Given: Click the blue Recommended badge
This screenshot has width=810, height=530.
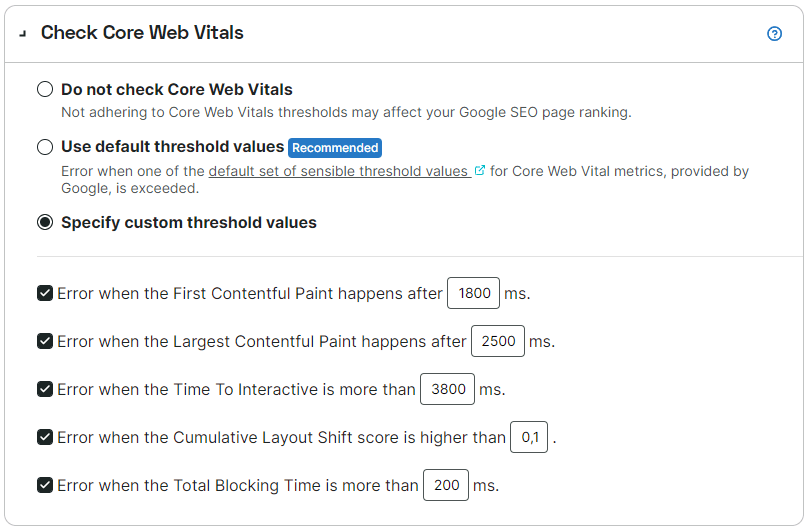Looking at the screenshot, I should click(335, 147).
